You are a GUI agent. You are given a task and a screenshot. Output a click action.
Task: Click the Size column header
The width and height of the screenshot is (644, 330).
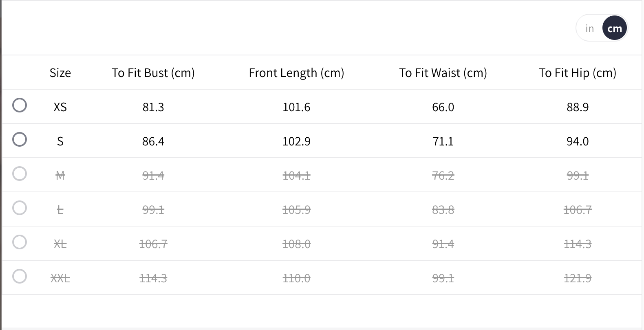click(60, 73)
